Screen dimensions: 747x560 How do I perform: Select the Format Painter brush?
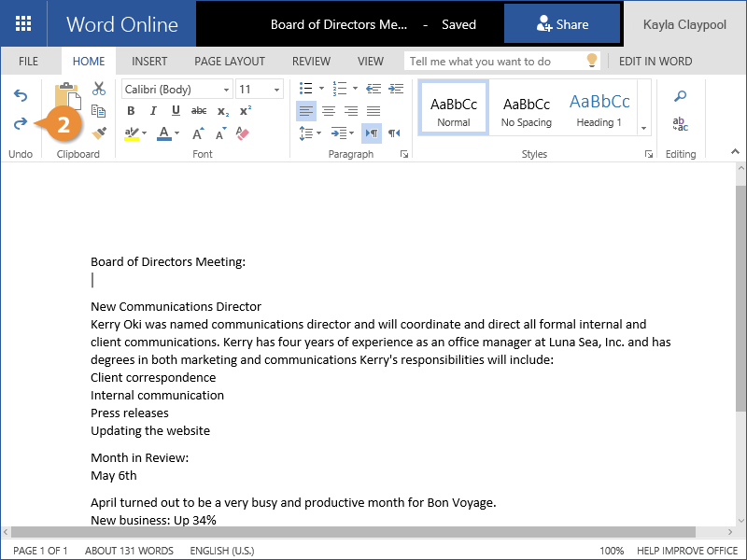click(x=99, y=133)
